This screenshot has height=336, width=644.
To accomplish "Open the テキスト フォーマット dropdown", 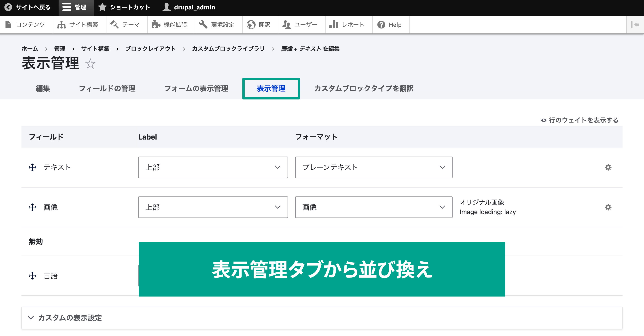I will coord(373,167).
